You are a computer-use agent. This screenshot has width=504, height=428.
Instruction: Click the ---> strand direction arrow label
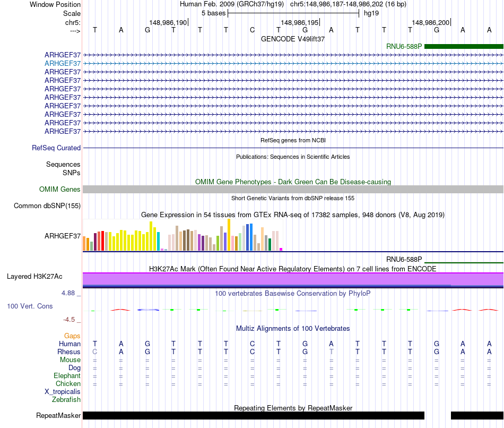75,31
